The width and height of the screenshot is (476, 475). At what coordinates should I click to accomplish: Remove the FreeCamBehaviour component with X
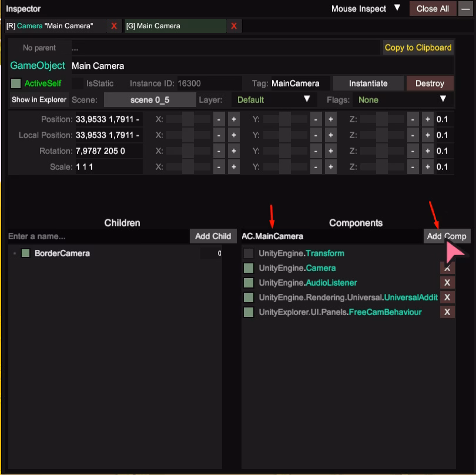[447, 312]
